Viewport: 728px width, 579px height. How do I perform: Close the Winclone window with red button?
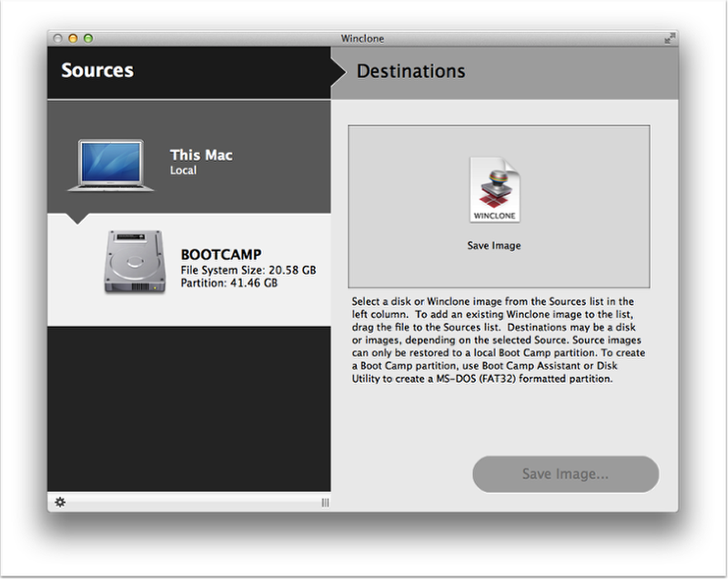tap(58, 38)
